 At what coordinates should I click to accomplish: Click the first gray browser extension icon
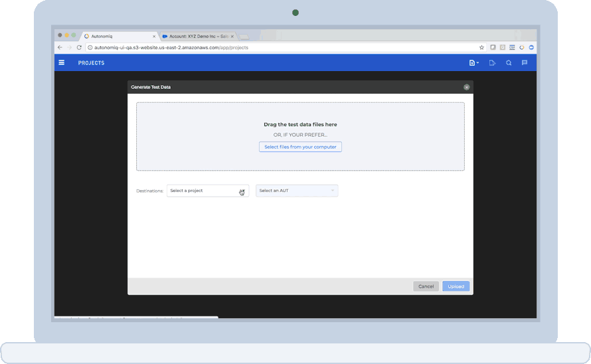pyautogui.click(x=493, y=48)
